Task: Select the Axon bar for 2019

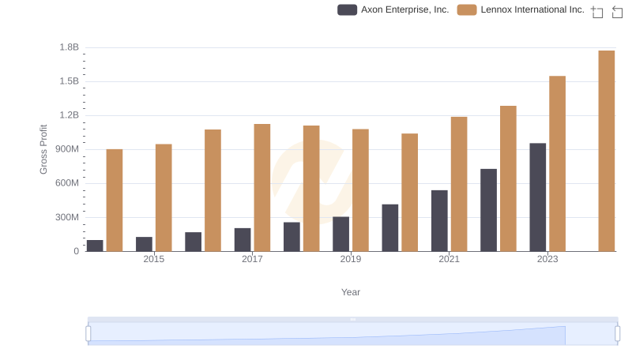Action: [x=341, y=234]
